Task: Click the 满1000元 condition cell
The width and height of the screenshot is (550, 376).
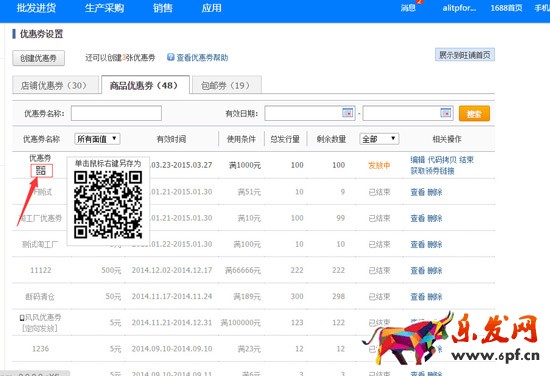Action: [245, 165]
